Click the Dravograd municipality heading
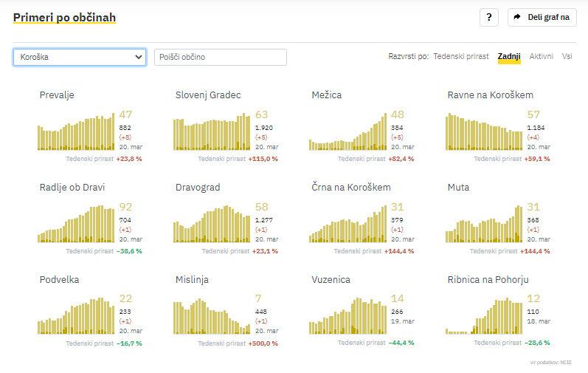The width and height of the screenshot is (588, 373). [198, 187]
